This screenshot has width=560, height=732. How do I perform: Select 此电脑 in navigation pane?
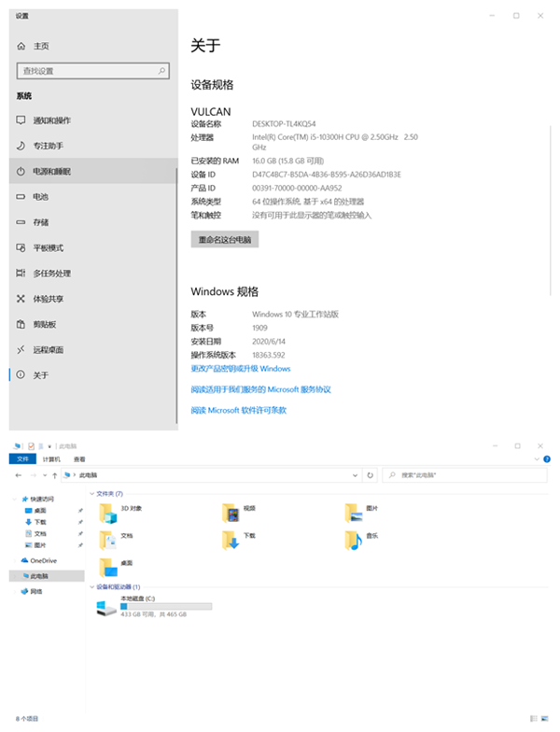pyautogui.click(x=47, y=576)
